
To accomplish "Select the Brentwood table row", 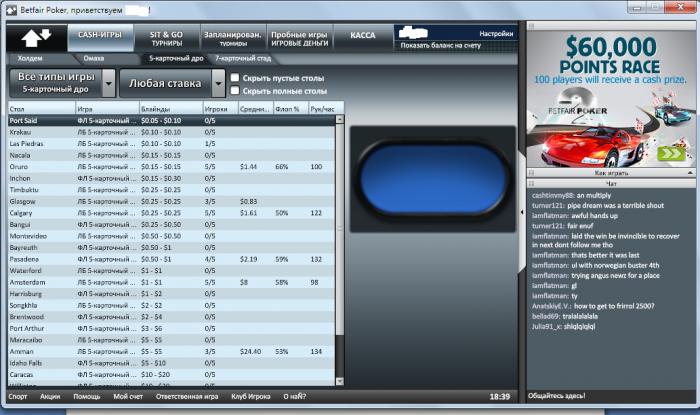I will pos(171,317).
